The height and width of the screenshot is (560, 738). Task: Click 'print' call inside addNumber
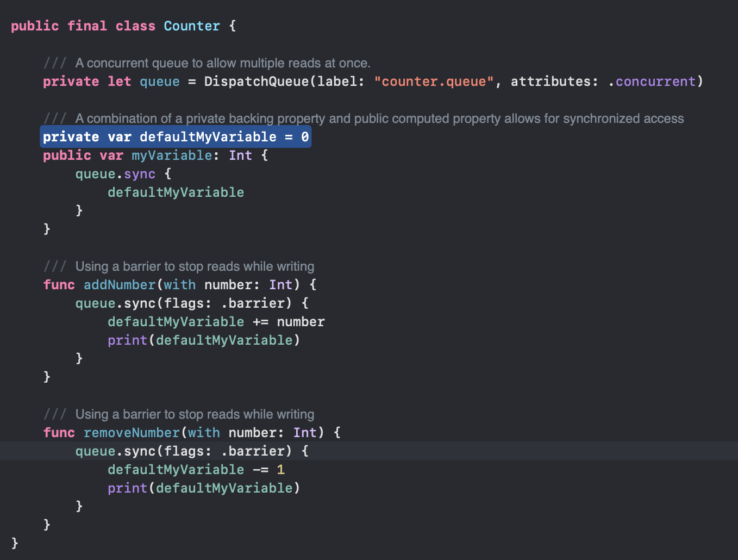click(x=127, y=340)
